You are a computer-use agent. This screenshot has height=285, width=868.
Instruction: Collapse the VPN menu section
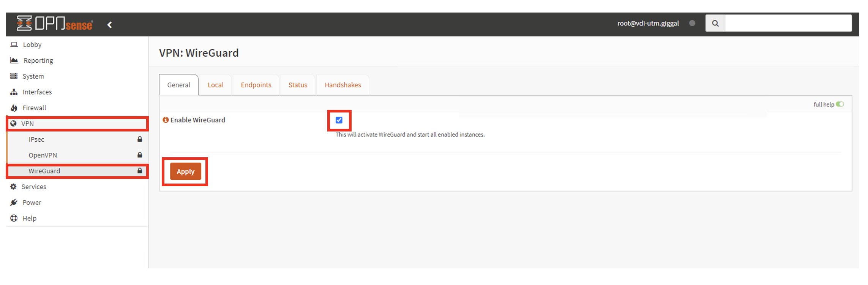pyautogui.click(x=77, y=123)
